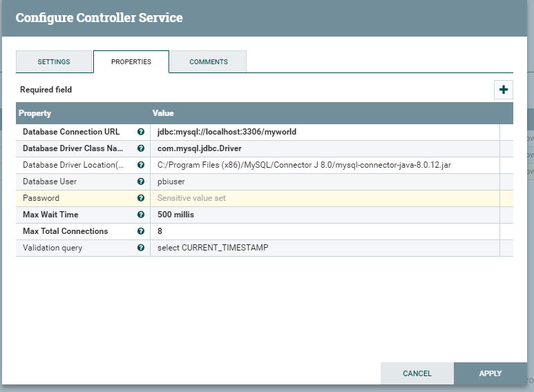Select the Properties tab
Image resolution: width=534 pixels, height=392 pixels.
(131, 61)
